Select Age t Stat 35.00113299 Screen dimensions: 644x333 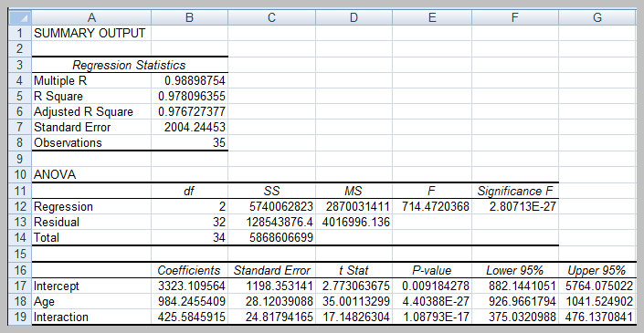354,301
